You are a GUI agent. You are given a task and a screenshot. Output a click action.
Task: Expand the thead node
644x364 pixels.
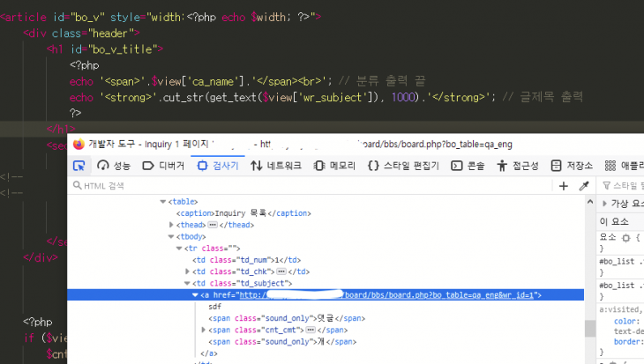pos(171,225)
